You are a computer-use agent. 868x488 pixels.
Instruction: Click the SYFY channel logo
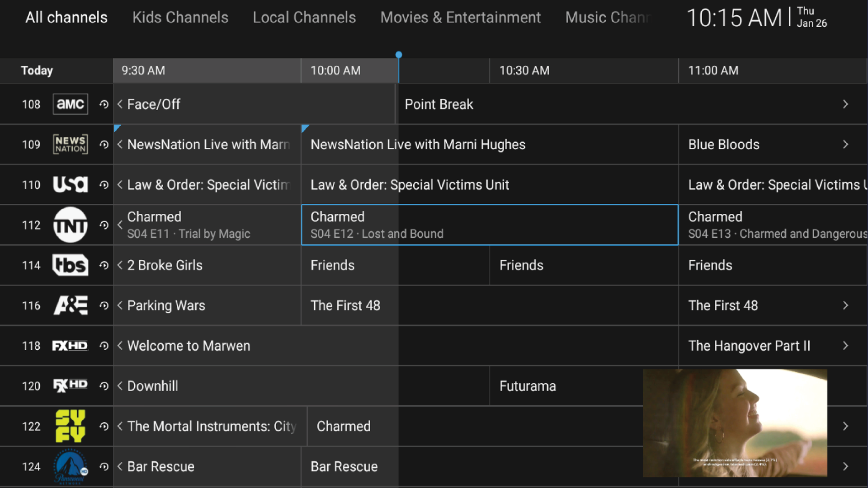70,426
